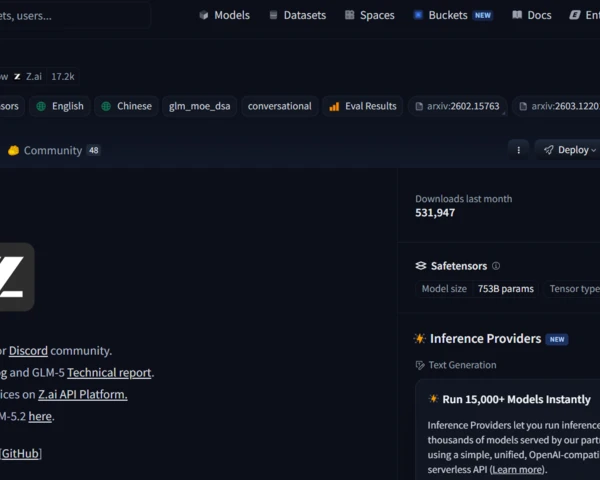The height and width of the screenshot is (480, 600).
Task: Click the 17.2k follower count
Action: tap(63, 77)
